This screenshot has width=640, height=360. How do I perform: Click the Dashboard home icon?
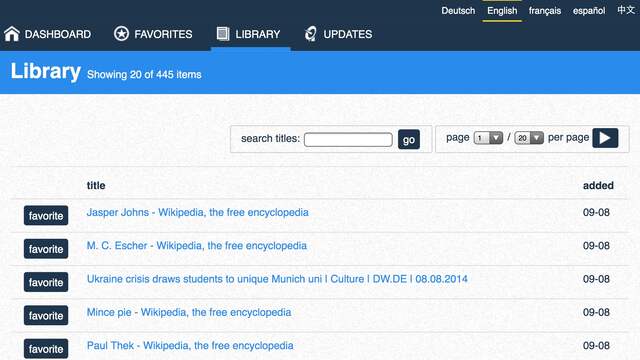point(12,34)
